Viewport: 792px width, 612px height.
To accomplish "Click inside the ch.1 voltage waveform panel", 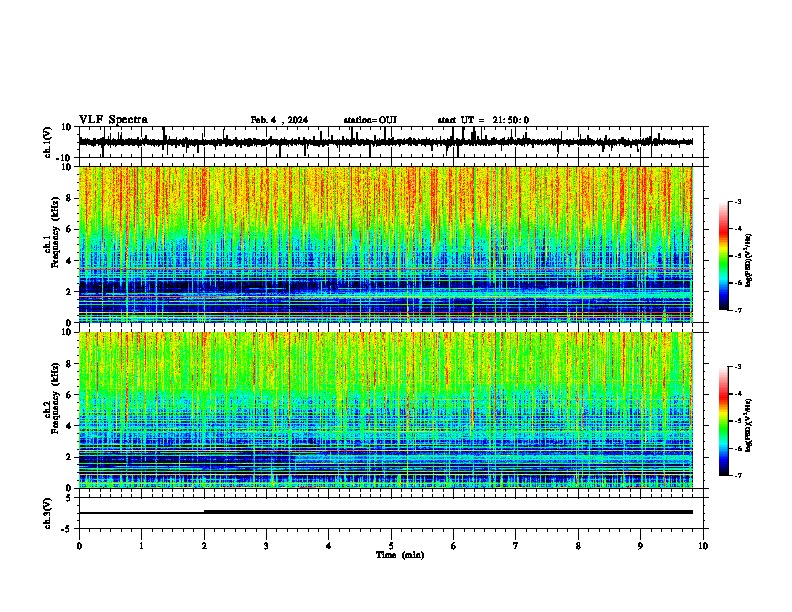I will 391,142.
